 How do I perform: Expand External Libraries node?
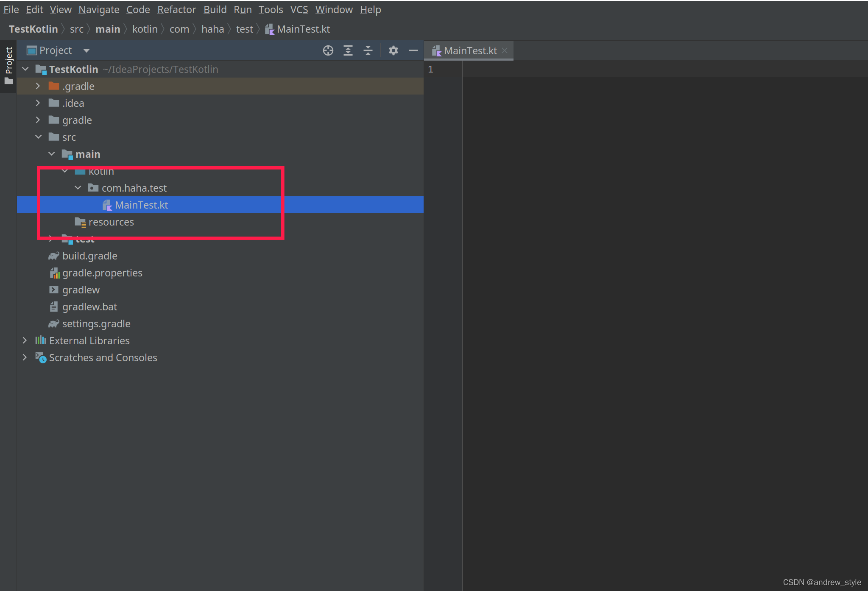tap(25, 340)
